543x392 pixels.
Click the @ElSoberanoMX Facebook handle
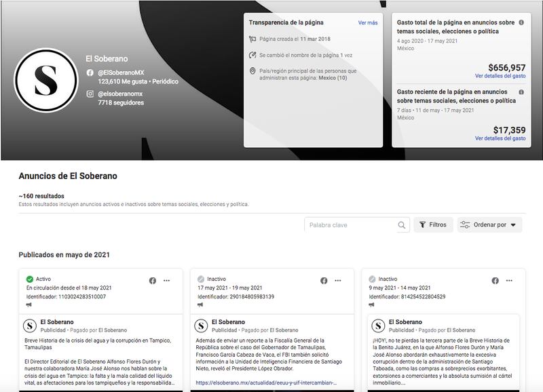click(x=121, y=73)
